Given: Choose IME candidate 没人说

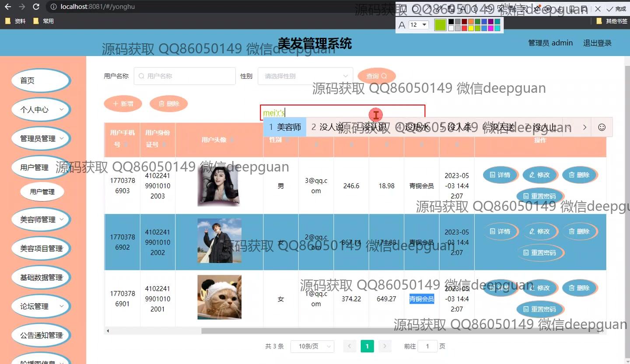Looking at the screenshot, I should coord(327,127).
